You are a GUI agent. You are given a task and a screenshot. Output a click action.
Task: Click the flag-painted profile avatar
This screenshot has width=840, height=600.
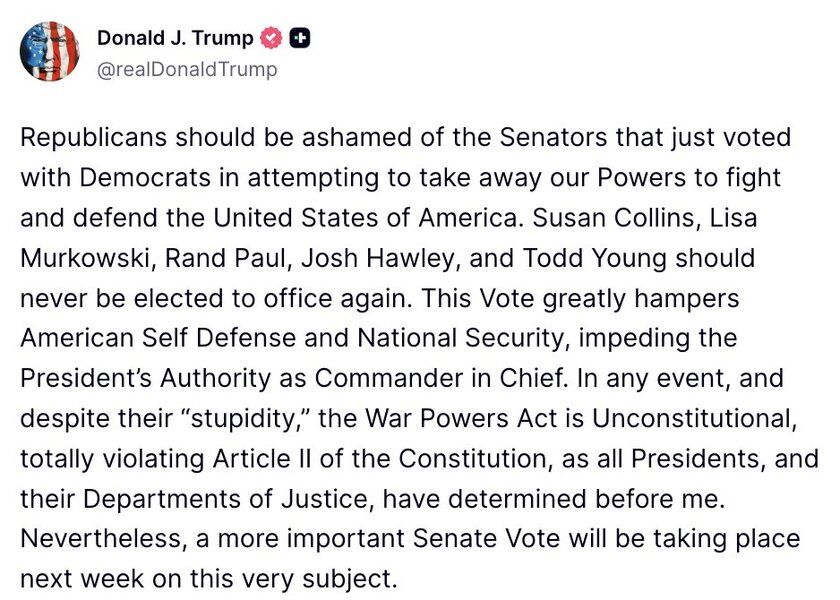click(50, 50)
